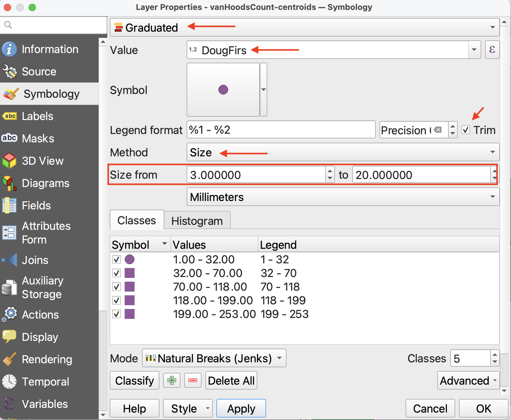Open the 3D View cube icon

[9, 161]
